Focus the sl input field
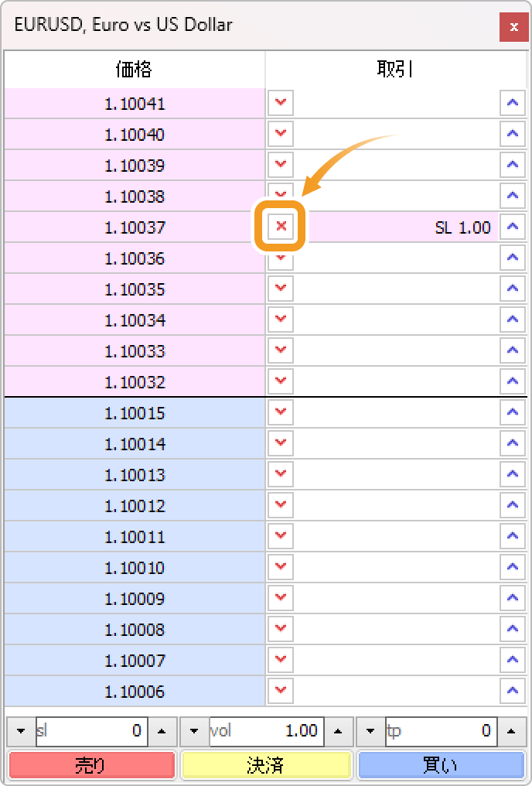532x786 pixels. 92,731
